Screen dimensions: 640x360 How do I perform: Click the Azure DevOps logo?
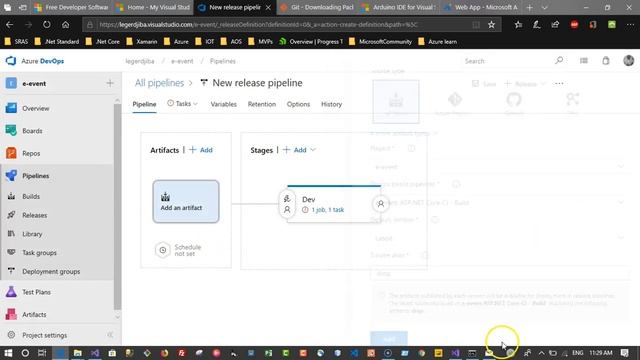pos(11,61)
